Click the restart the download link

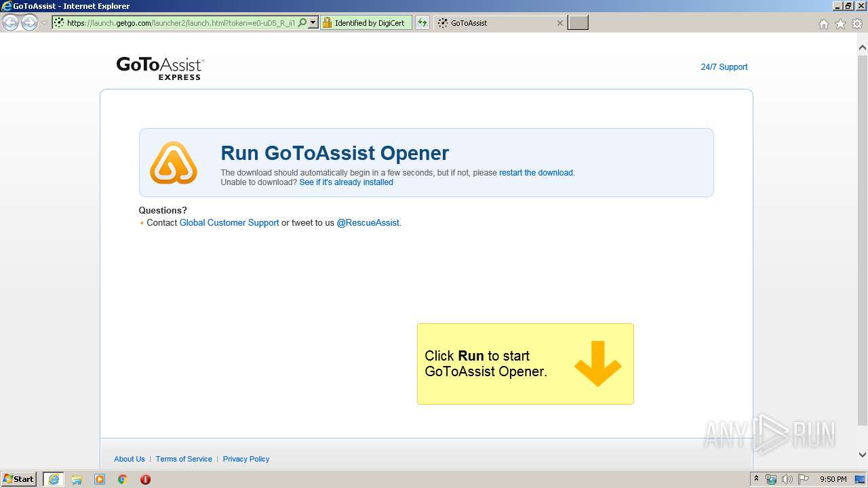[x=536, y=173]
